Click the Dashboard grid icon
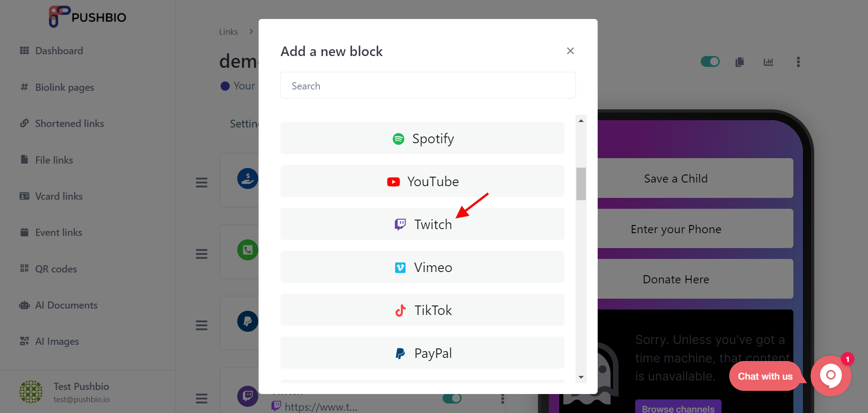 [24, 50]
